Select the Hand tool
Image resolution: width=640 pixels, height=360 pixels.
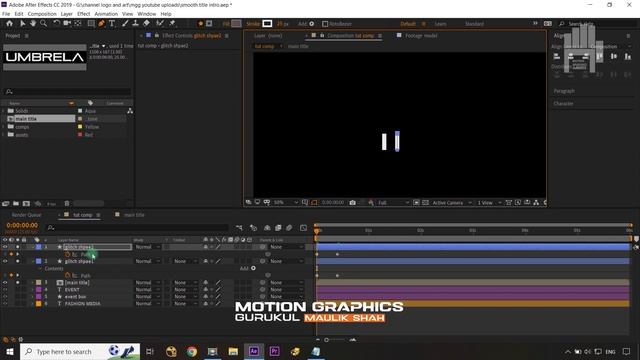[x=33, y=24]
